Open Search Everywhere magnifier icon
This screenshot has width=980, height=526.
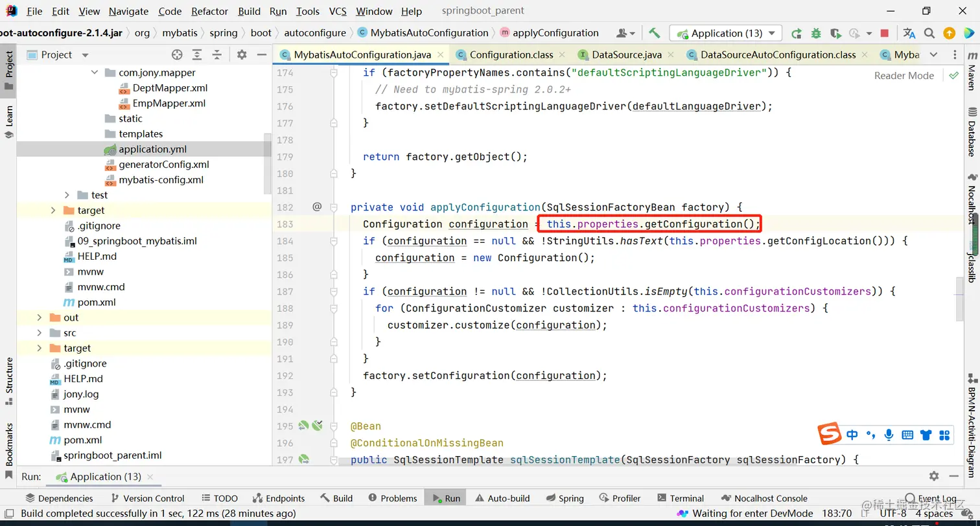[929, 33]
